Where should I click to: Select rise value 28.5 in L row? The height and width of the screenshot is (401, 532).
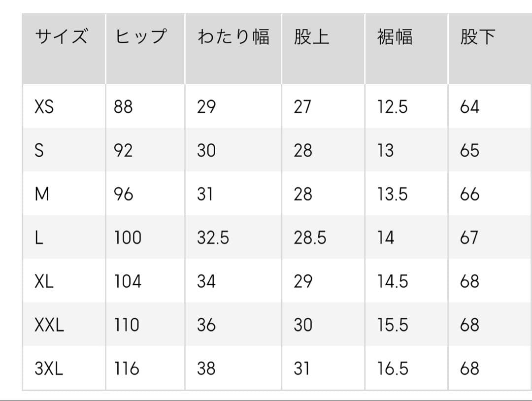[310, 238]
